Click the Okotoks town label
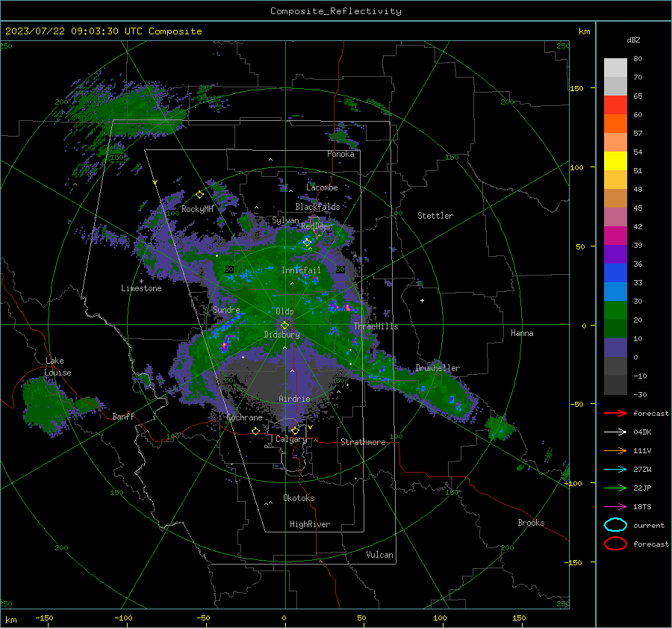This screenshot has width=672, height=628. point(299,498)
